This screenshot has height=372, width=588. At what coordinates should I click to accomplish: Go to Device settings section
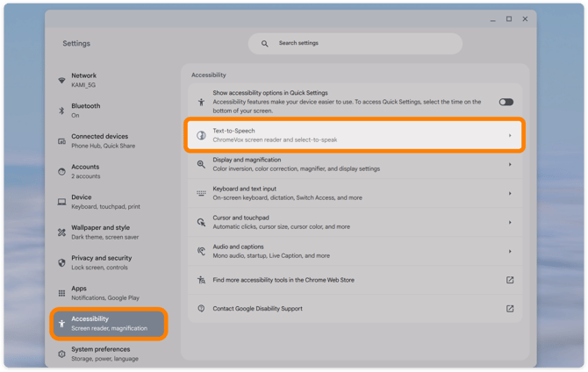click(x=109, y=202)
